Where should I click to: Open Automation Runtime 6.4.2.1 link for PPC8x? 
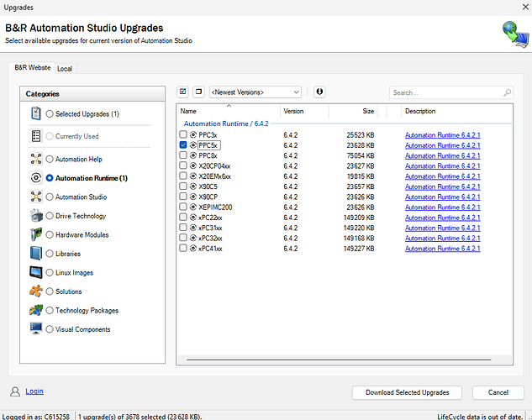coord(442,155)
